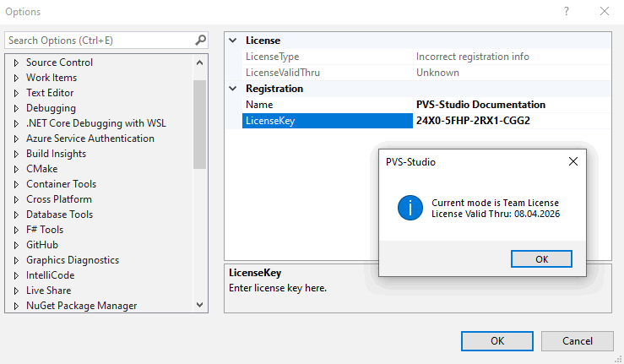Edit the Name value PVS-Studio Documentation
The image size is (624, 364).
[x=512, y=105]
